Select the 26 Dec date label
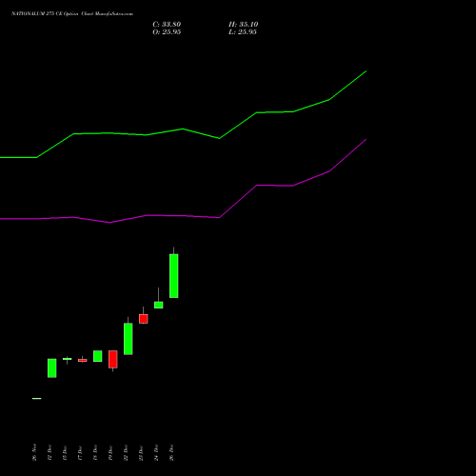 [x=171, y=452]
